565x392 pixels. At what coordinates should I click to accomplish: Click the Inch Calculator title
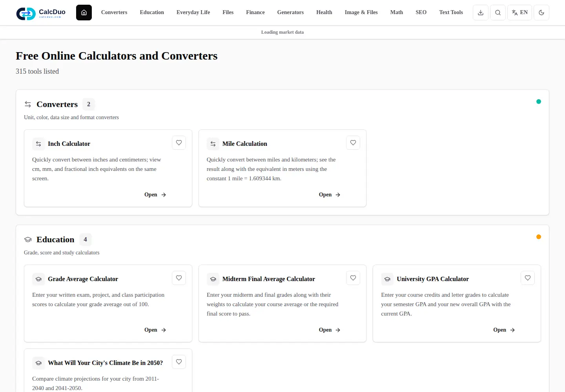[x=69, y=144]
